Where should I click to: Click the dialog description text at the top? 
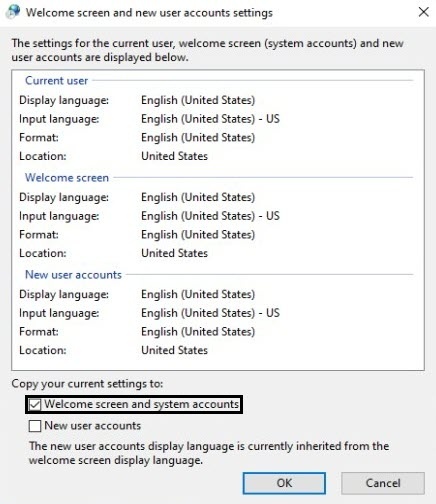click(x=207, y=50)
